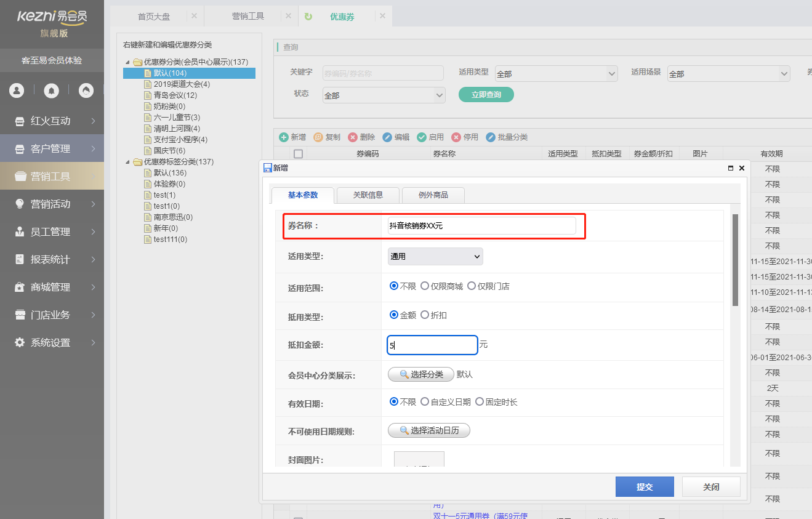Click the 批量分类 toolbar icon
Screen dimensions: 812x519
pyautogui.click(x=491, y=137)
